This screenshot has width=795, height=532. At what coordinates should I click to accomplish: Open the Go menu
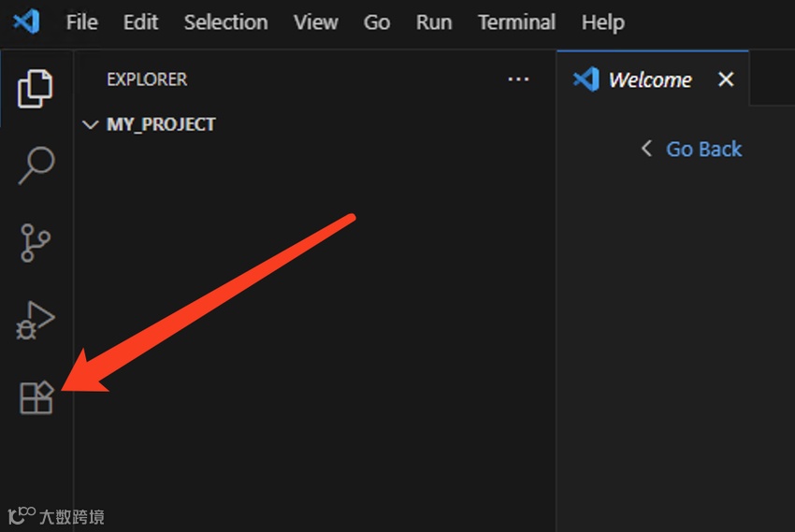[x=376, y=22]
